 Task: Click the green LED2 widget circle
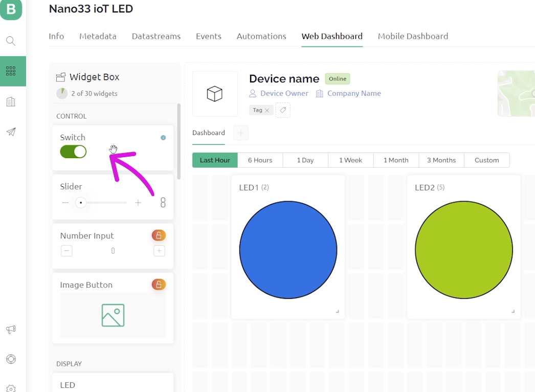(464, 250)
